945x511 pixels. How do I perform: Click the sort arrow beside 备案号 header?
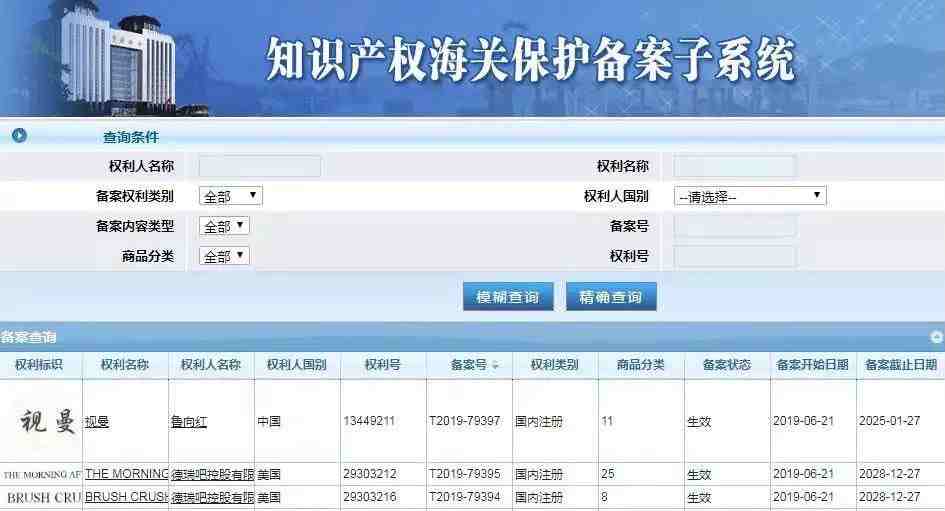(x=495, y=366)
